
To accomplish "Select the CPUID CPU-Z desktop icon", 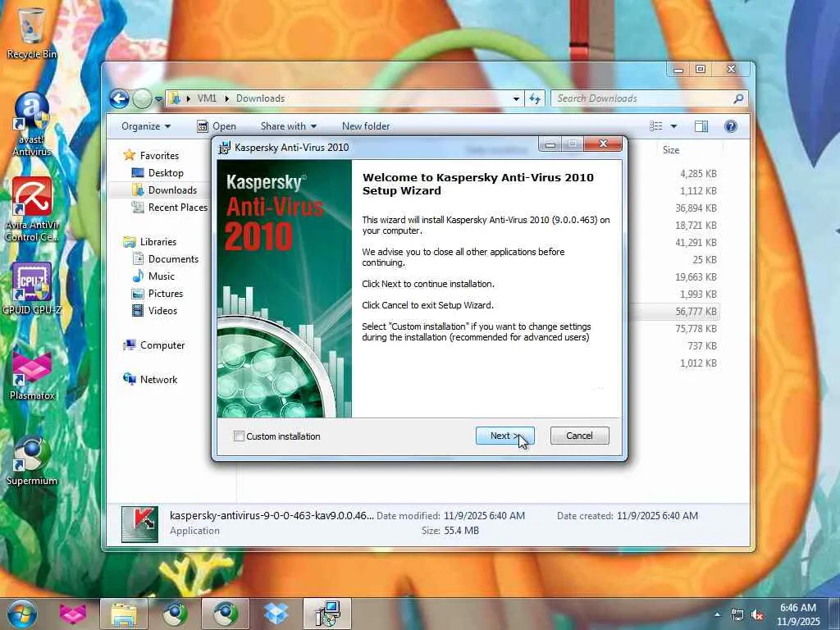I will 32,288.
